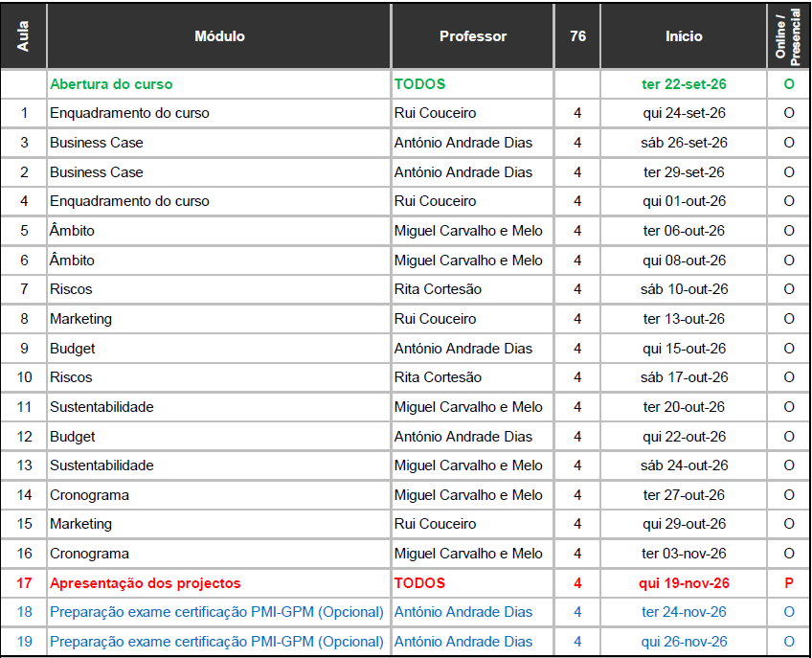Select the header cell showing 76

(577, 36)
